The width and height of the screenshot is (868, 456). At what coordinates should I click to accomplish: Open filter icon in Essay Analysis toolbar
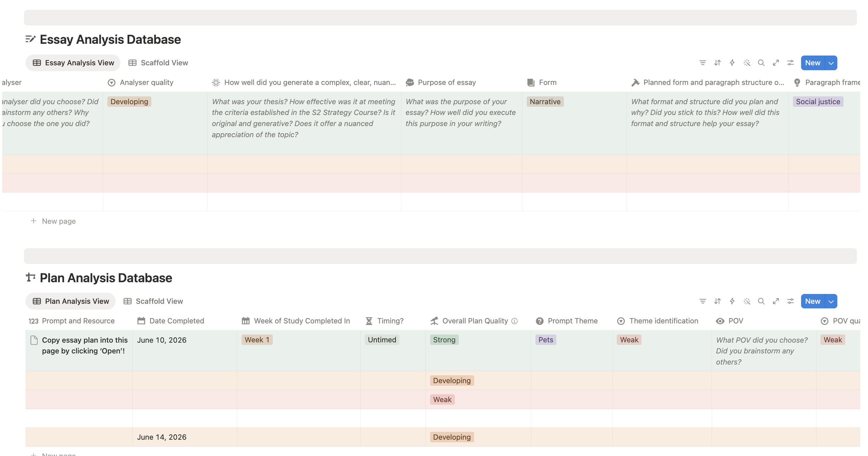[x=702, y=63]
